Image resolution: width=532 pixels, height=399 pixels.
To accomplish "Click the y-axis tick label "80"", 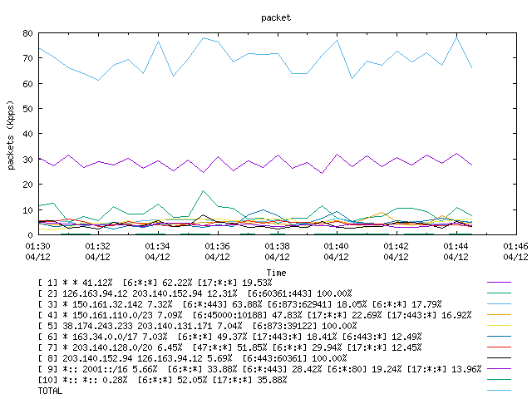I will coord(27,33).
